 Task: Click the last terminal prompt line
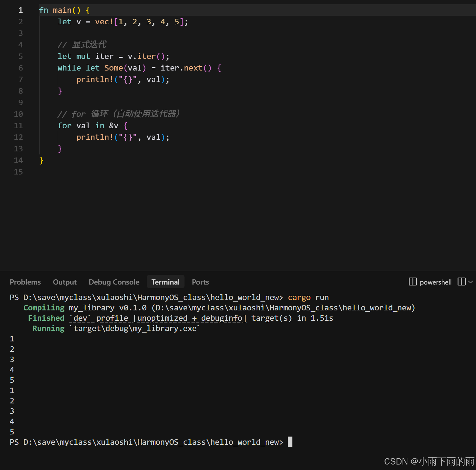pos(151,442)
